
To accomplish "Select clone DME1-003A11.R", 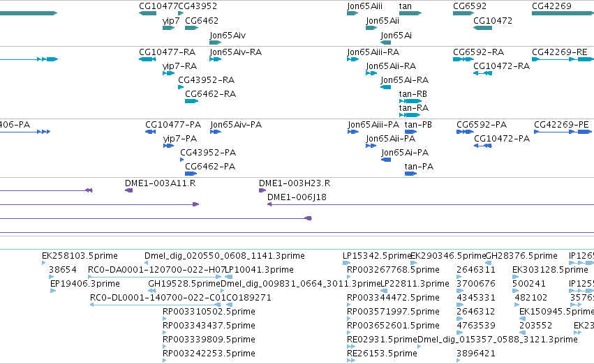I will coord(160,183).
